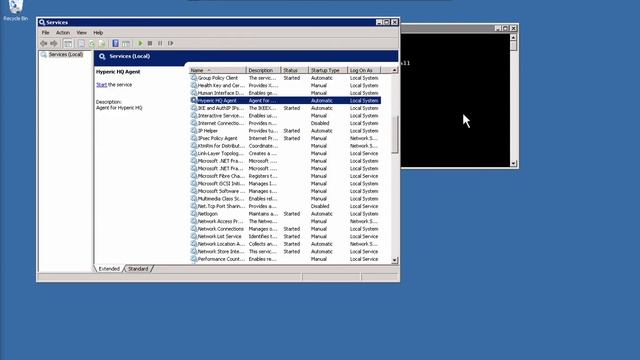
Task: Click the gear icon beside Group Policy Client
Action: [x=194, y=78]
